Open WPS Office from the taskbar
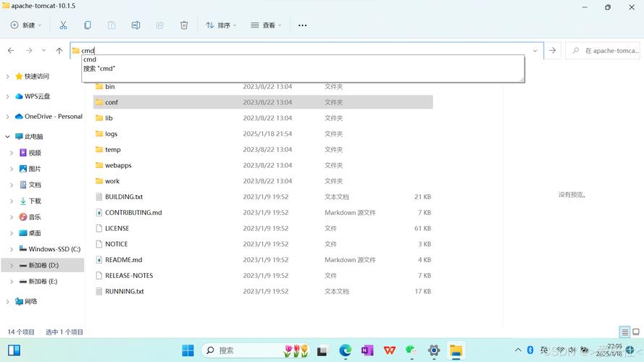The width and height of the screenshot is (644, 362). pyautogui.click(x=389, y=350)
